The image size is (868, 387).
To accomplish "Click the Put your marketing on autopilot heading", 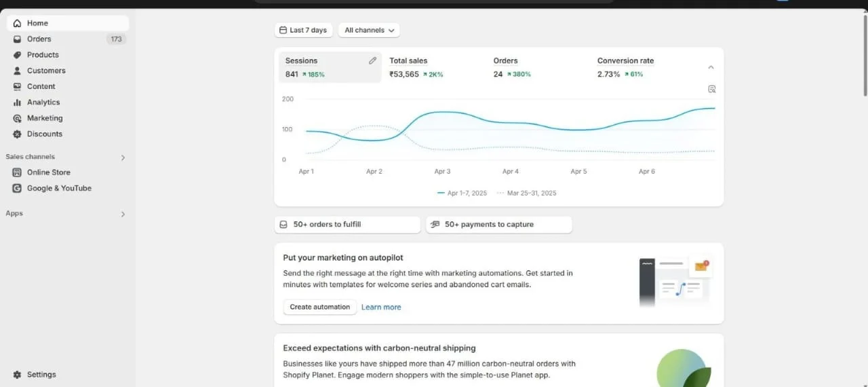I will pyautogui.click(x=343, y=258).
